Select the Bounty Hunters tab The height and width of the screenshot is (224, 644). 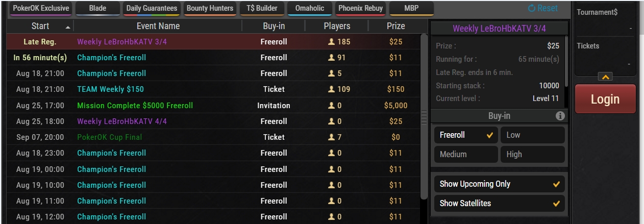pos(210,8)
